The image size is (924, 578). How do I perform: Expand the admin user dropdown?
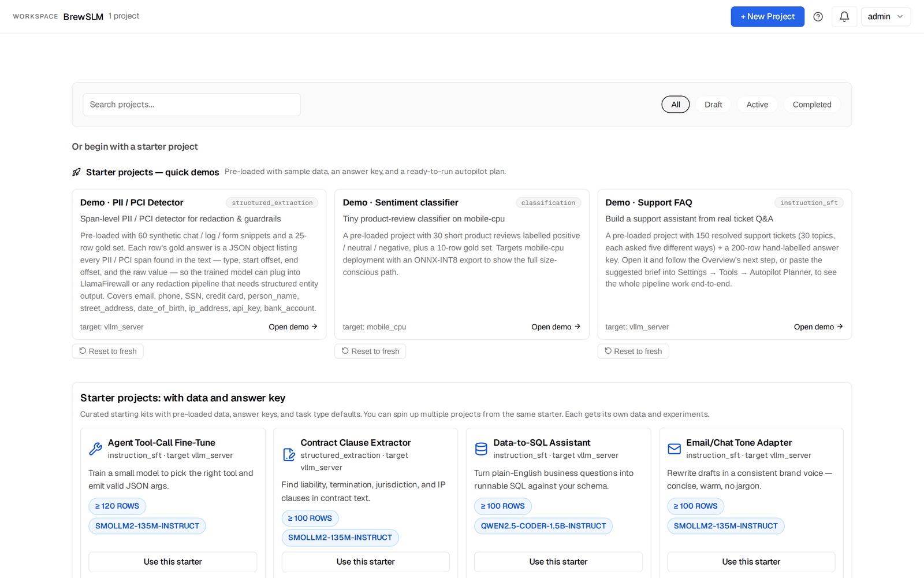(x=885, y=17)
